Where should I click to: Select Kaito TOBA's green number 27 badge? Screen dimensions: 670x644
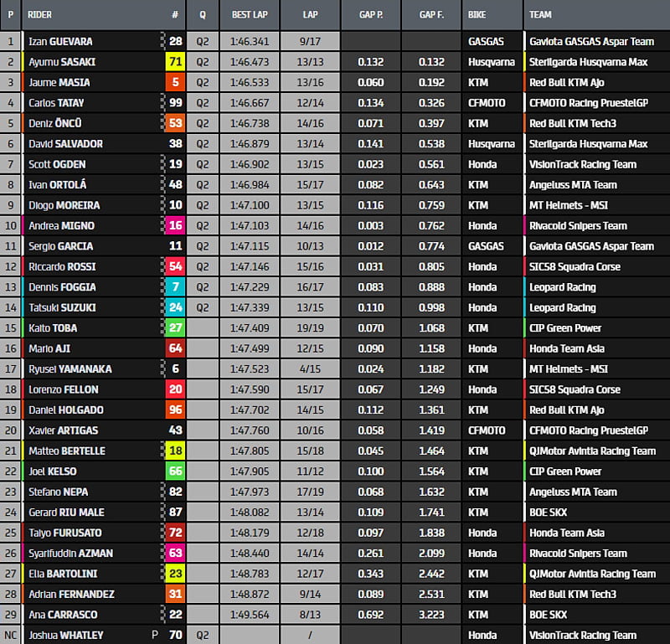[x=175, y=328]
